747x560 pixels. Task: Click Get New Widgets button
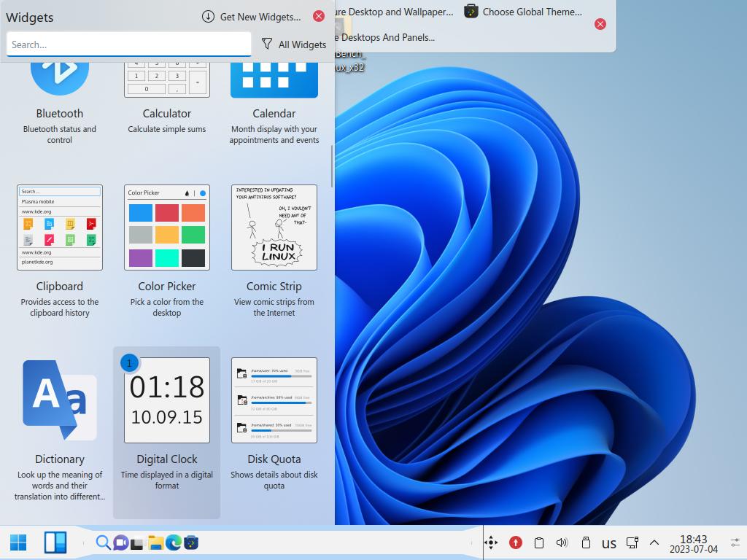[252, 17]
